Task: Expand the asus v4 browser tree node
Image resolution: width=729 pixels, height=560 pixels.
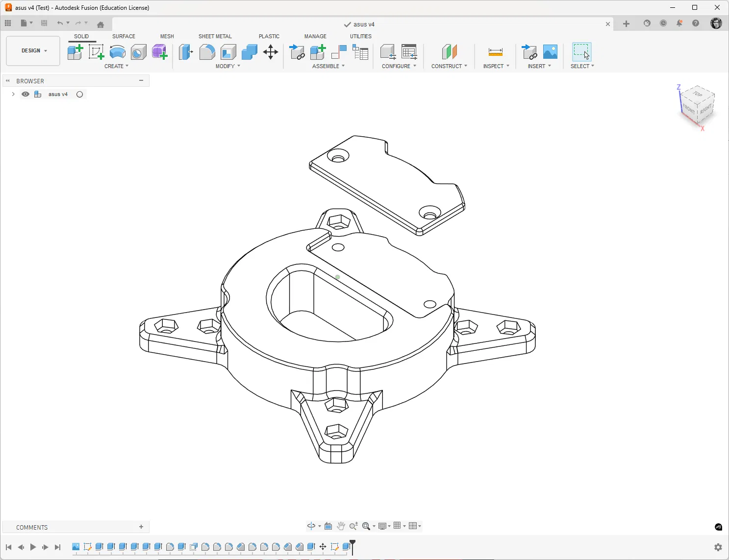Action: 13,94
